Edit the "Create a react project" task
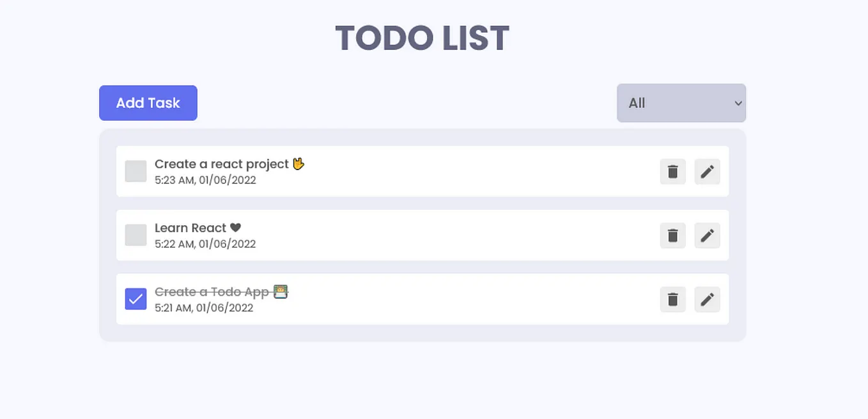The image size is (868, 419). [x=707, y=171]
